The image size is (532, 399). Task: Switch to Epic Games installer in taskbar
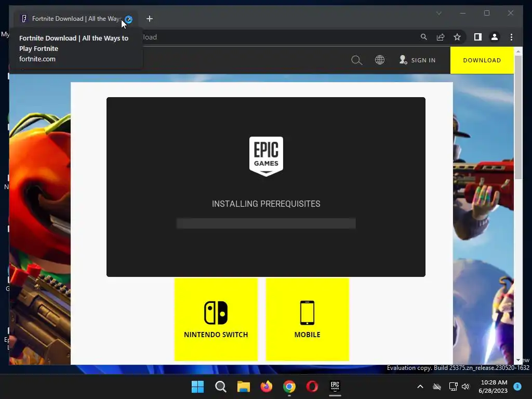coord(335,387)
